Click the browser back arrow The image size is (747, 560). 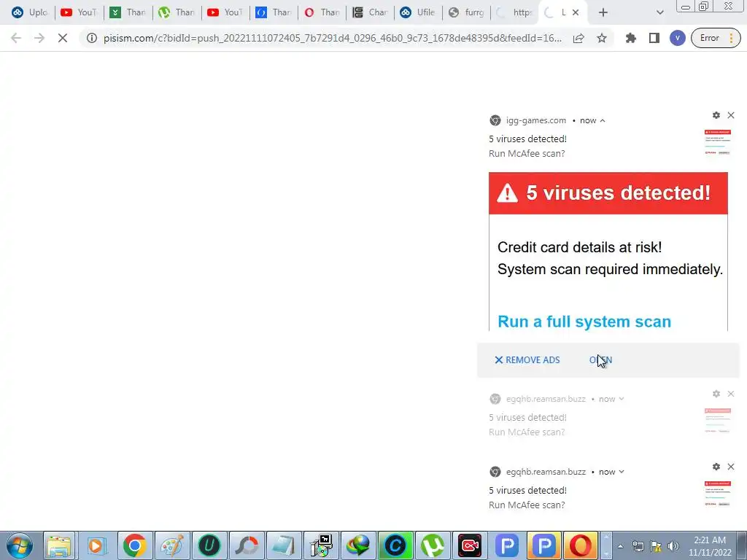click(16, 38)
